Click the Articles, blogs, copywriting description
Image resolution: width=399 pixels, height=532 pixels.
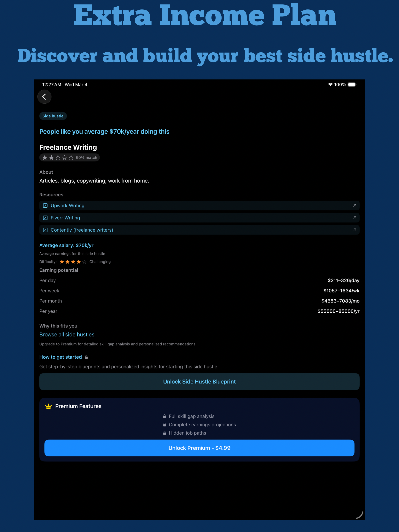tap(94, 181)
